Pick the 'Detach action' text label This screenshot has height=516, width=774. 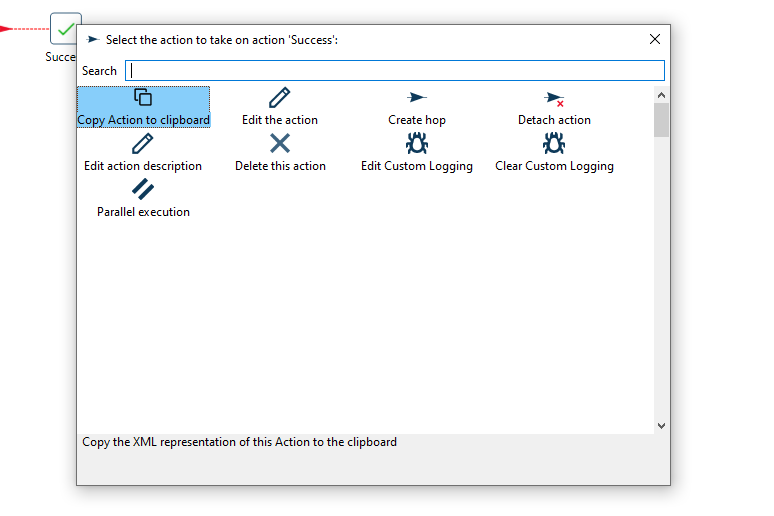click(x=554, y=120)
